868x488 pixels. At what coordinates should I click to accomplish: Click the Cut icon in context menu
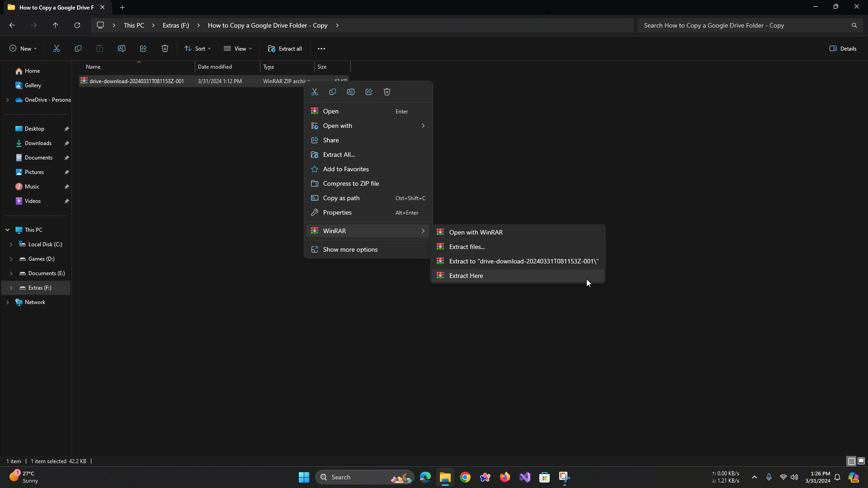pos(315,92)
